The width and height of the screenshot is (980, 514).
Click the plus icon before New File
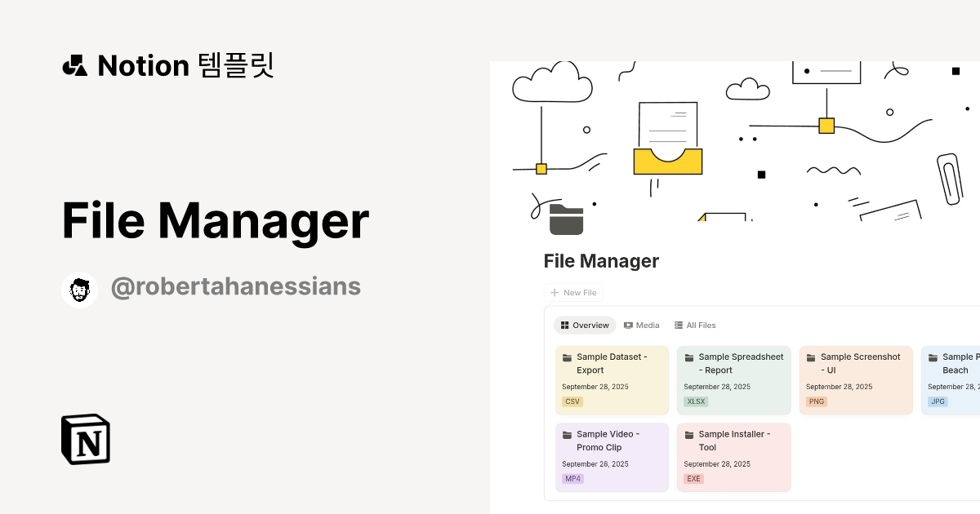click(553, 292)
